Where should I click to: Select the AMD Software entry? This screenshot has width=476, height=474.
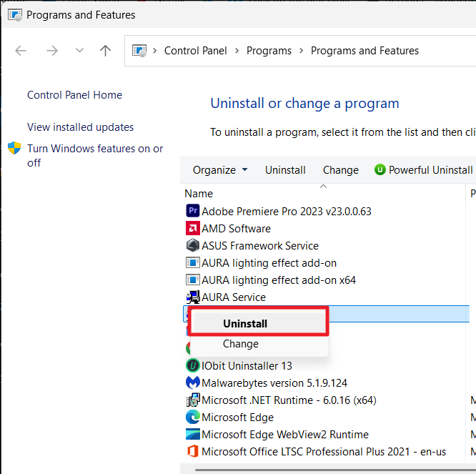tap(236, 228)
